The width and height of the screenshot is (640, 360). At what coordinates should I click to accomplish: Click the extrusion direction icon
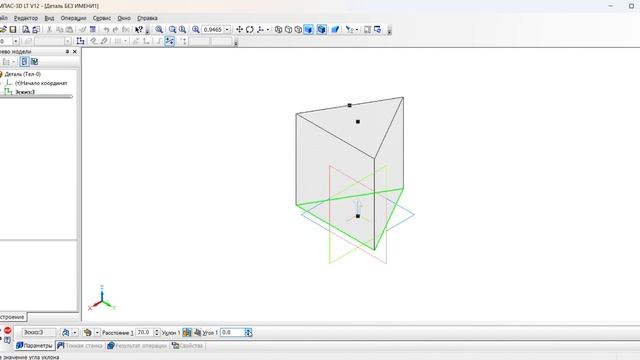pos(65,333)
